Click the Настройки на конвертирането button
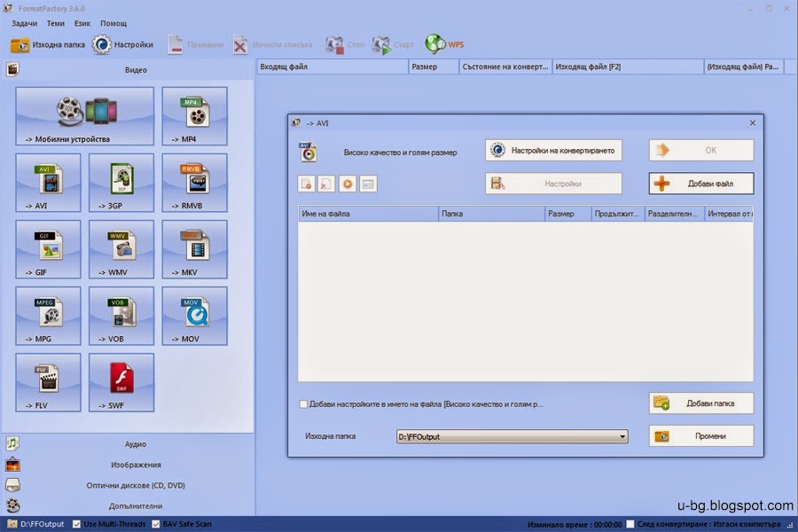The width and height of the screenshot is (798, 532). point(553,151)
